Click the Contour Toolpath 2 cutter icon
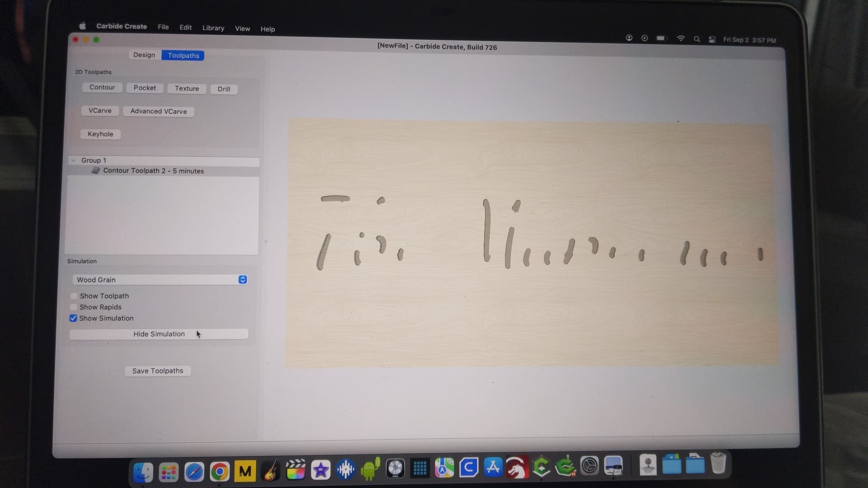 click(x=96, y=170)
